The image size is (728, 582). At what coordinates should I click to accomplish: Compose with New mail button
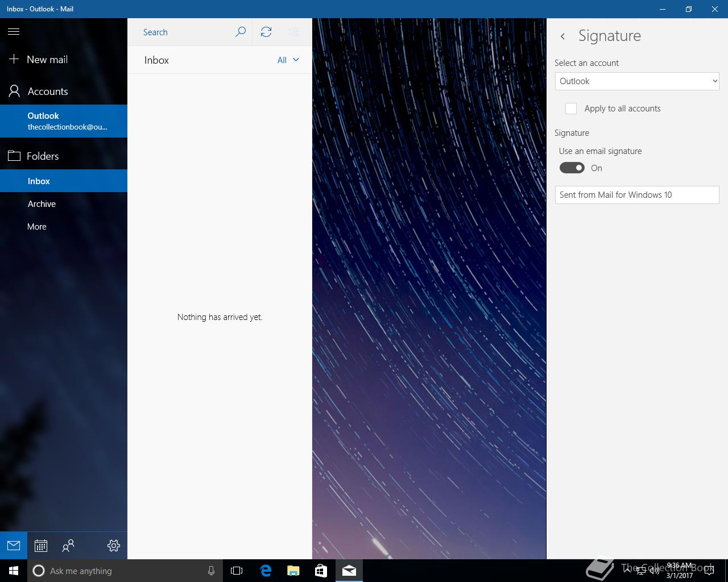pyautogui.click(x=47, y=60)
